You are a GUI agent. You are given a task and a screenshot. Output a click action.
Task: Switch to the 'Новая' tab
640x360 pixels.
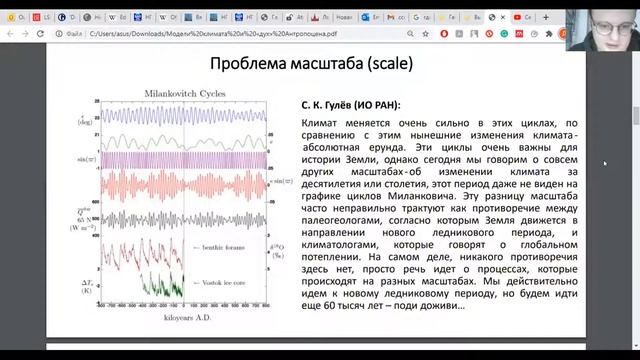344,17
